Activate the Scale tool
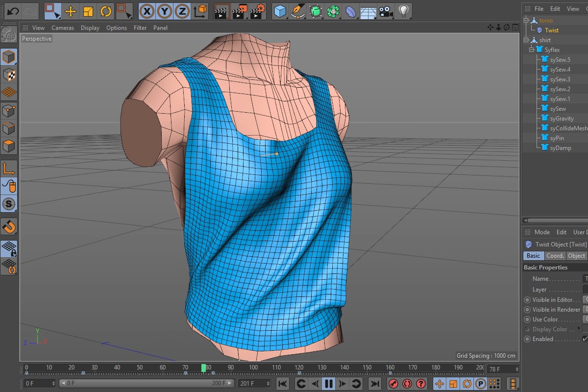The width and height of the screenshot is (588, 392). pos(88,11)
